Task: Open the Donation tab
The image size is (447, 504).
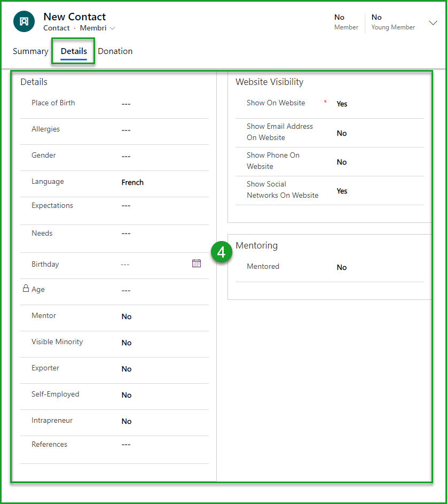Action: pyautogui.click(x=115, y=51)
